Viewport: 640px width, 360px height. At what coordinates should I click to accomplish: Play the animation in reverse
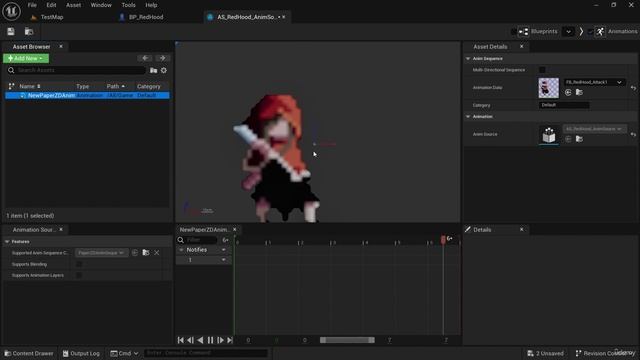200,340
